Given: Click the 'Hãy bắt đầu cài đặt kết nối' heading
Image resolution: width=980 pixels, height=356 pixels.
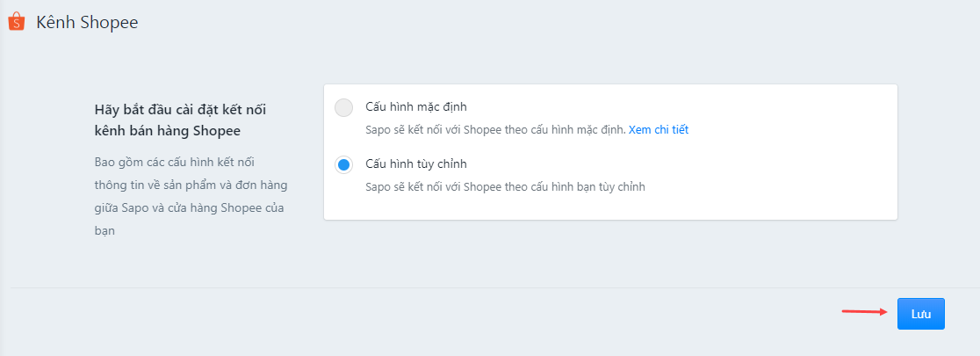Looking at the screenshot, I should pyautogui.click(x=180, y=110).
